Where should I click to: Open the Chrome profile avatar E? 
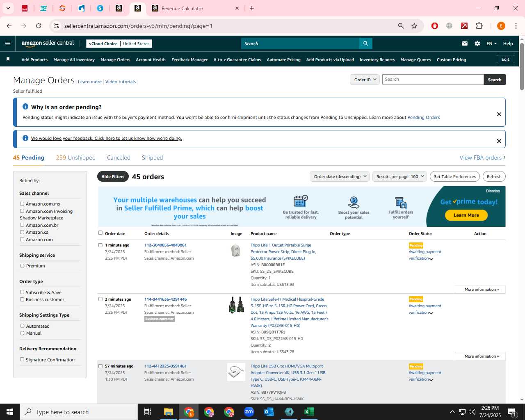pos(501,26)
